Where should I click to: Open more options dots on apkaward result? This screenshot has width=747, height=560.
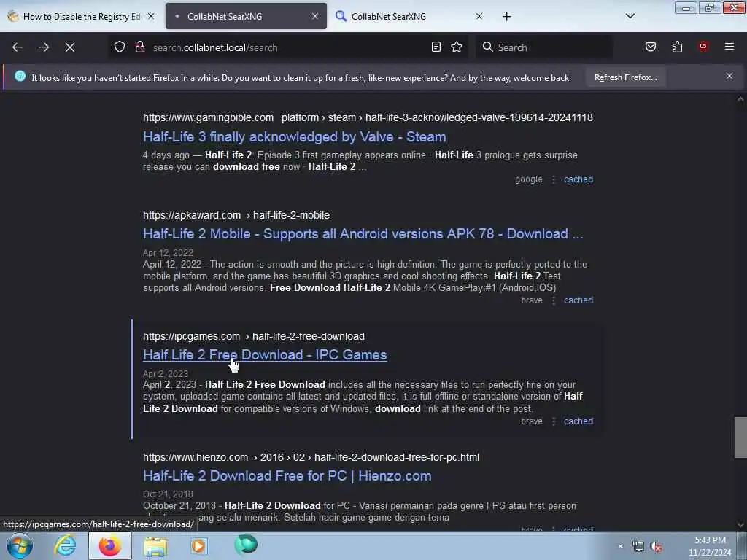coord(553,300)
